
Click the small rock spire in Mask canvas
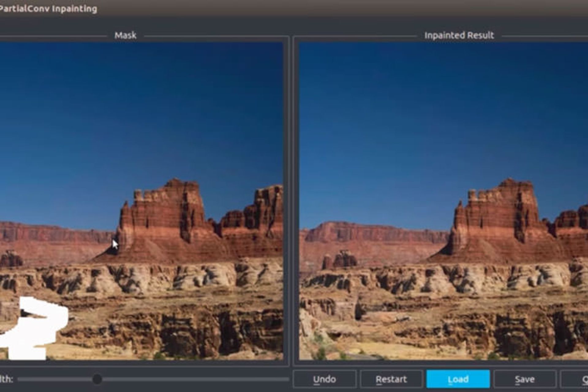click(11, 259)
